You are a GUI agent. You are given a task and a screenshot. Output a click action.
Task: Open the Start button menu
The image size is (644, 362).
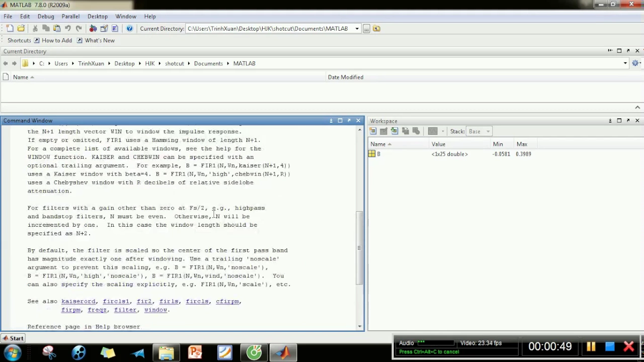[x=13, y=338]
